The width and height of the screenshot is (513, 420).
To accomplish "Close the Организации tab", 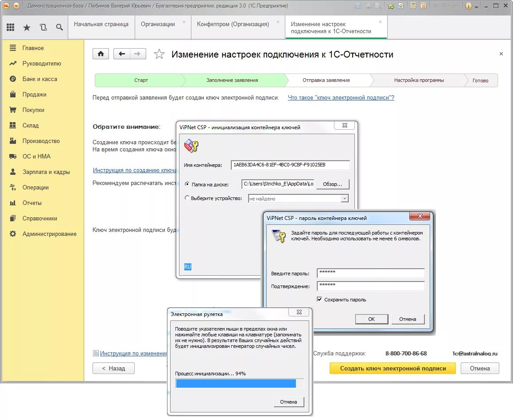I will 184,22.
